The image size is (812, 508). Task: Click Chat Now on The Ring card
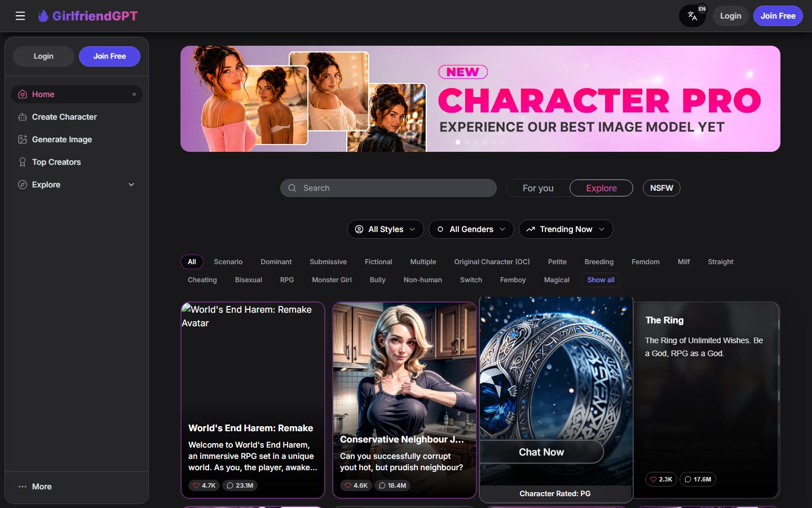click(541, 452)
